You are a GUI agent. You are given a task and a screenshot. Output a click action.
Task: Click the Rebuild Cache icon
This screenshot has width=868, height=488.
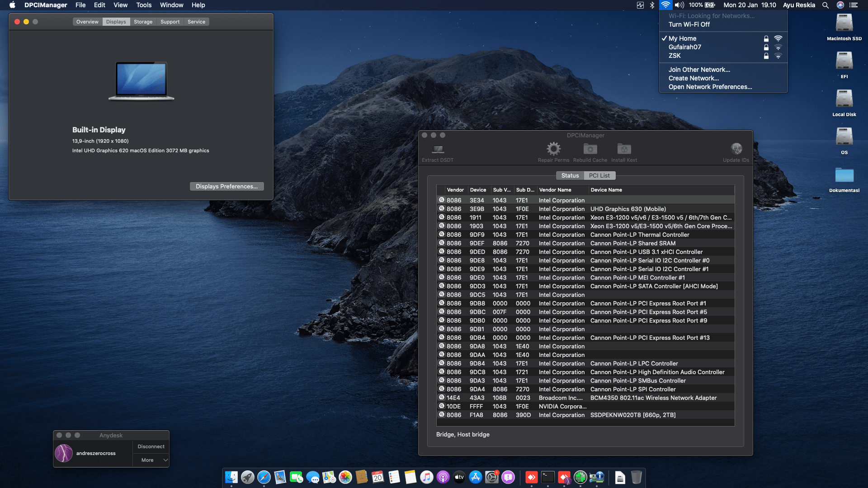pyautogui.click(x=590, y=149)
